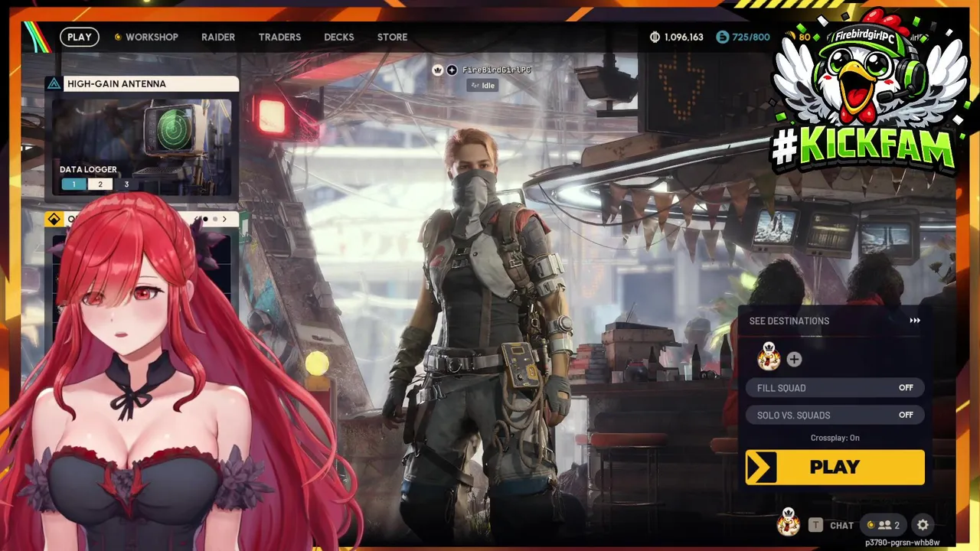
Task: Toggle Fill Squad option
Action: click(835, 388)
